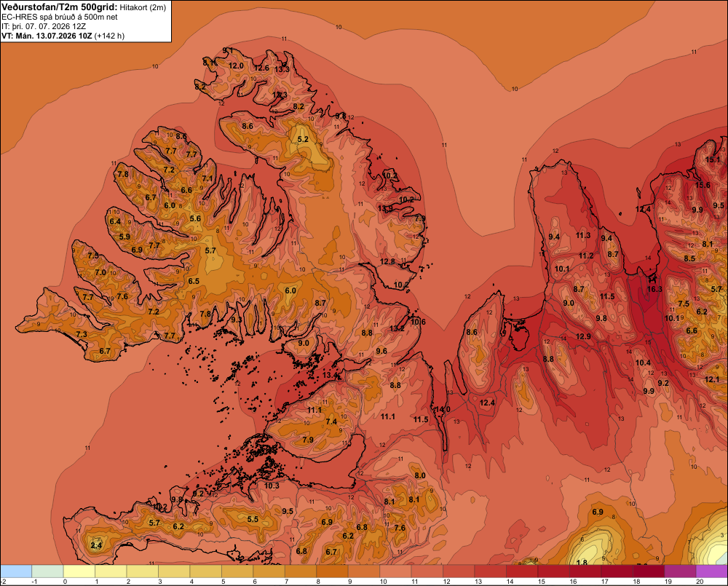728x586 pixels.
Task: Click the dark red 17 to 18 legend swatch
Action: tap(617, 571)
